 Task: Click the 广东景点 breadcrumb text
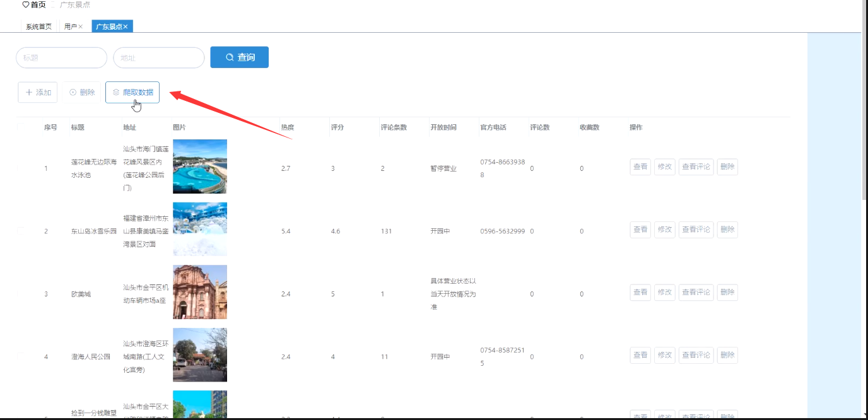pos(75,4)
